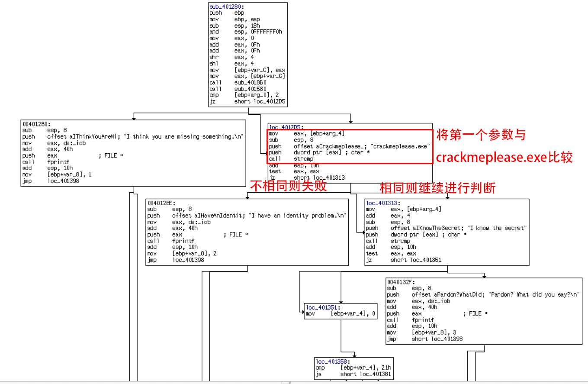588x384 pixels.
Task: Select the 'mov [ebp+var_8], 3' line
Action: click(421, 332)
